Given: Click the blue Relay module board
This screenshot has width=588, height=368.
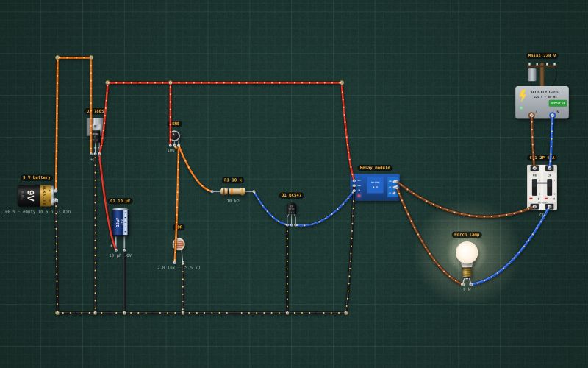Looking at the screenshot, I should point(376,187).
